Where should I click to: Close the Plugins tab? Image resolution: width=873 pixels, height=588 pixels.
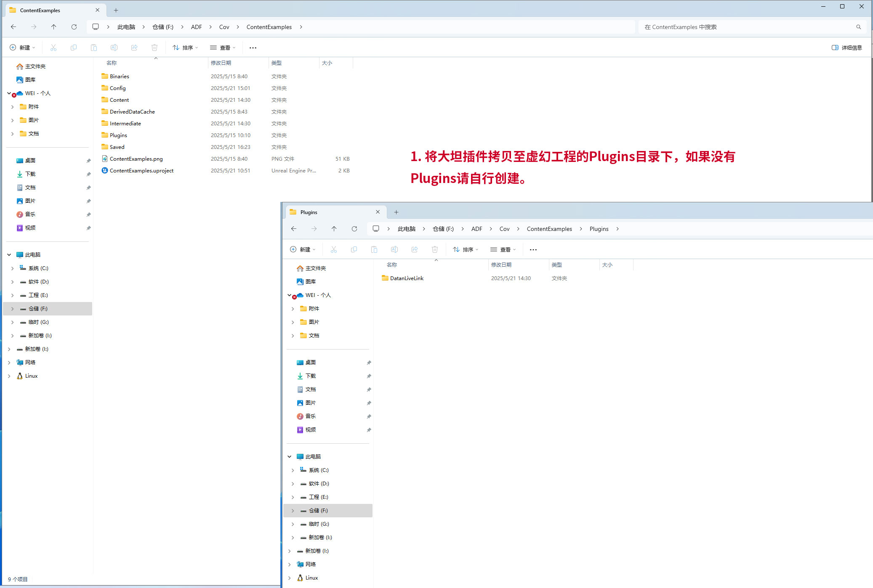378,212
